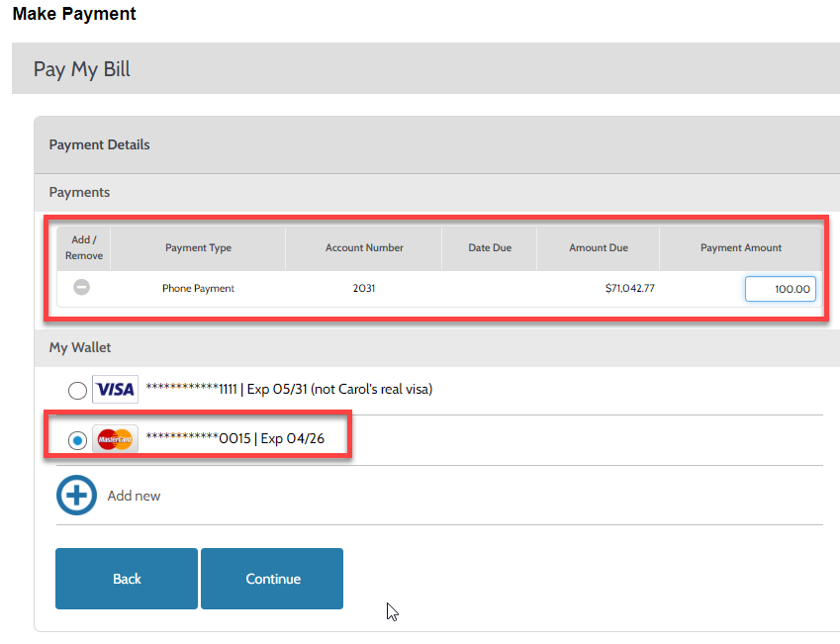Click the Payment Amount input field
The width and height of the screenshot is (840, 644).
click(780, 288)
